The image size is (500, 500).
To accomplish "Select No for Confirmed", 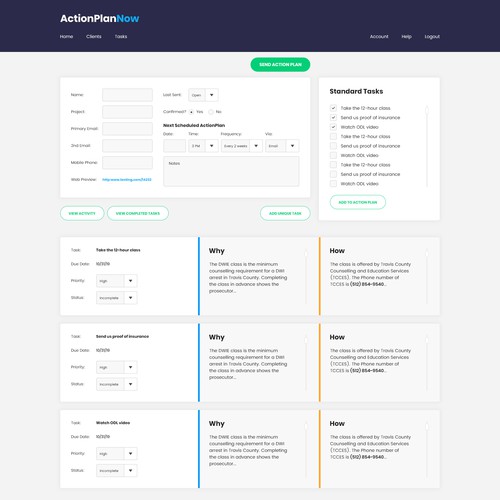I will pyautogui.click(x=211, y=112).
